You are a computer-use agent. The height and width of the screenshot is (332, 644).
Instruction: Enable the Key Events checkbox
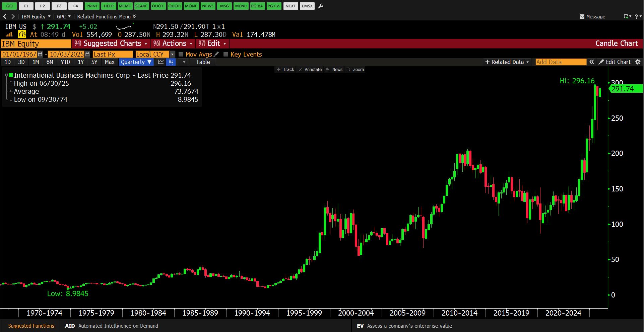tap(226, 54)
